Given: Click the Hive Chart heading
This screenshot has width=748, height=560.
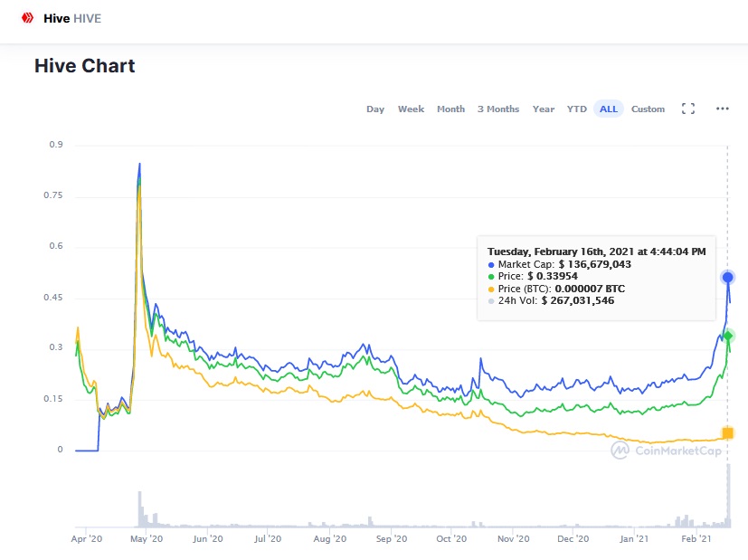Looking at the screenshot, I should pyautogui.click(x=84, y=66).
